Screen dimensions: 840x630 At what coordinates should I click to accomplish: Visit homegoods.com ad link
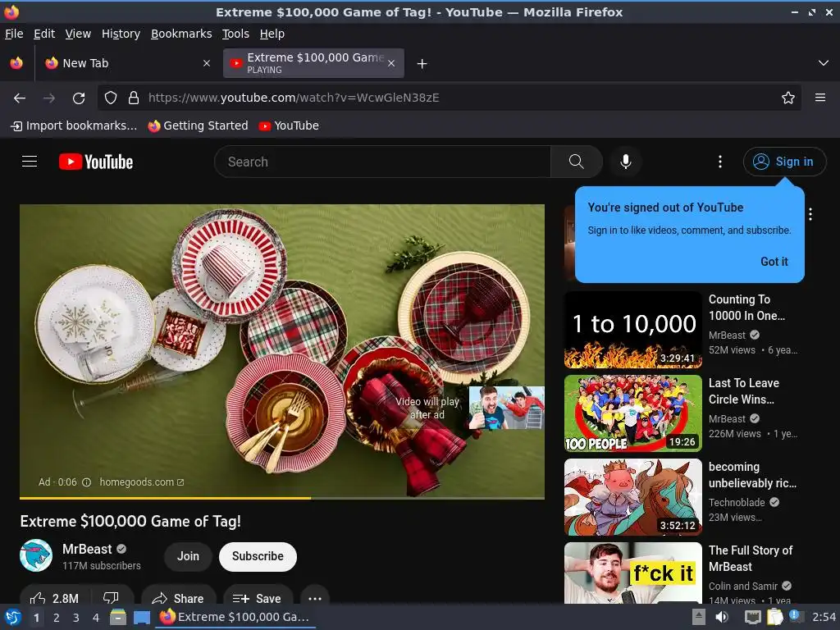click(x=141, y=482)
